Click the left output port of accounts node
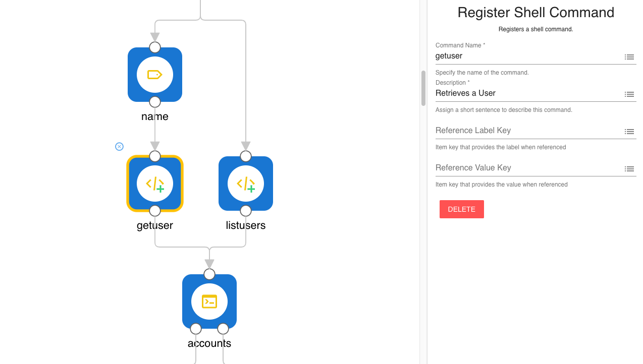This screenshot has height=364, width=643. pyautogui.click(x=196, y=329)
